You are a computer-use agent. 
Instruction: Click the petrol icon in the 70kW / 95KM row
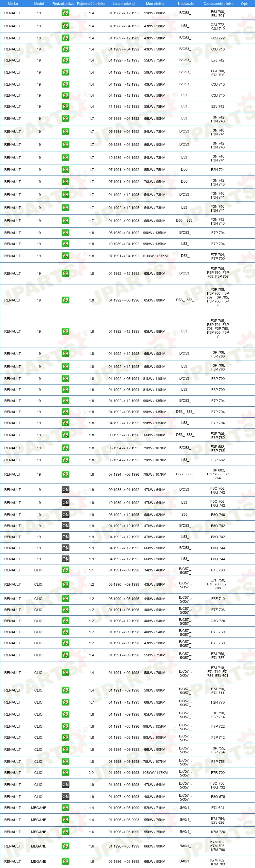(x=66, y=182)
